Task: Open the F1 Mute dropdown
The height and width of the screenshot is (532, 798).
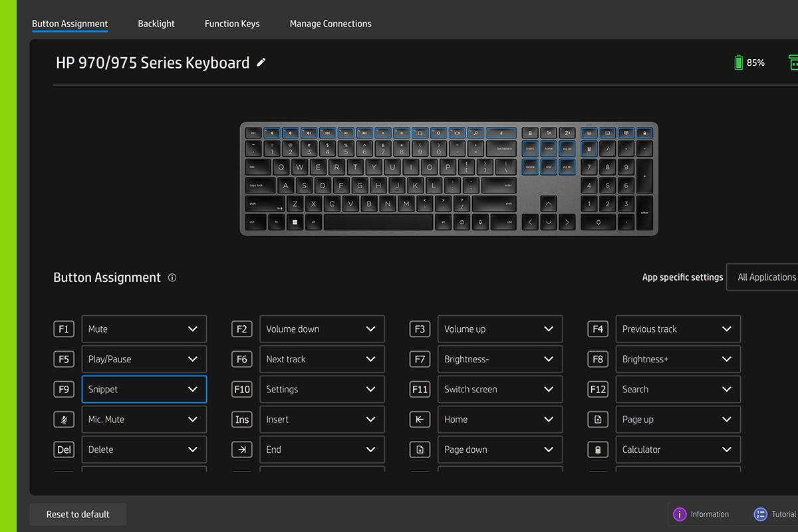Action: 144,329
